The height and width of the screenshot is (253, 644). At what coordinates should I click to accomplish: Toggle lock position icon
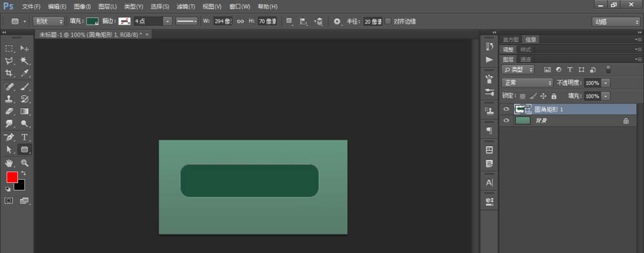point(543,96)
